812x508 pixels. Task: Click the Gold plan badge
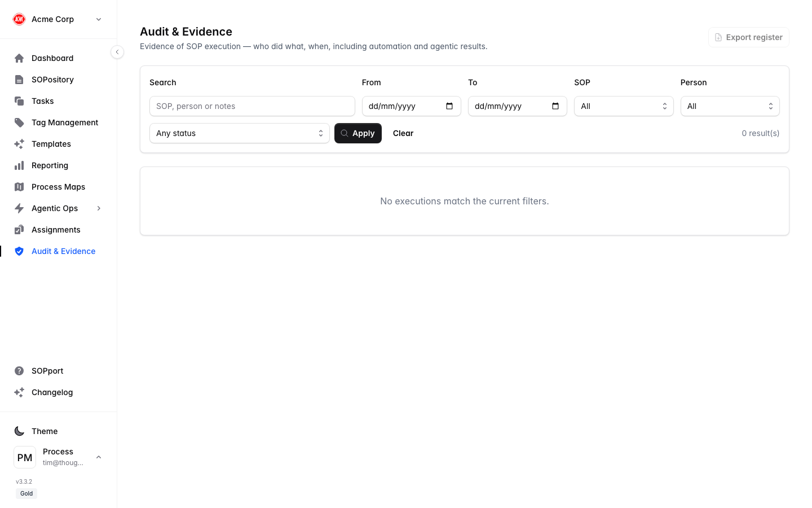tap(27, 493)
